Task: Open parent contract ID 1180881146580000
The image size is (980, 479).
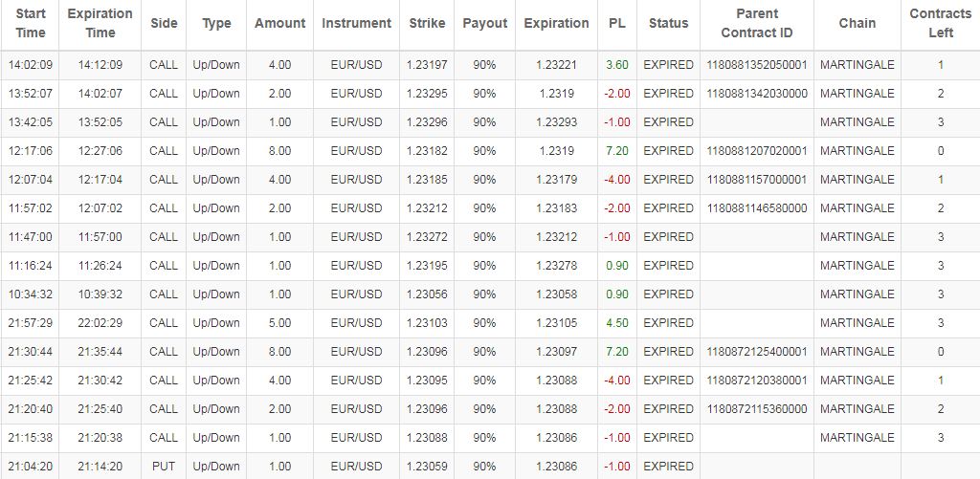Action: click(756, 208)
